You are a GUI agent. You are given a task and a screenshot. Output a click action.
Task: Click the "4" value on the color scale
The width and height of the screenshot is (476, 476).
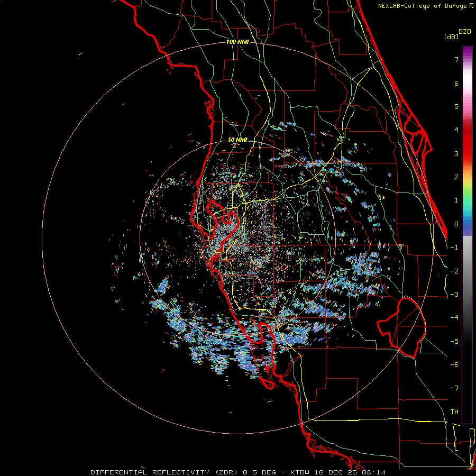click(x=456, y=130)
